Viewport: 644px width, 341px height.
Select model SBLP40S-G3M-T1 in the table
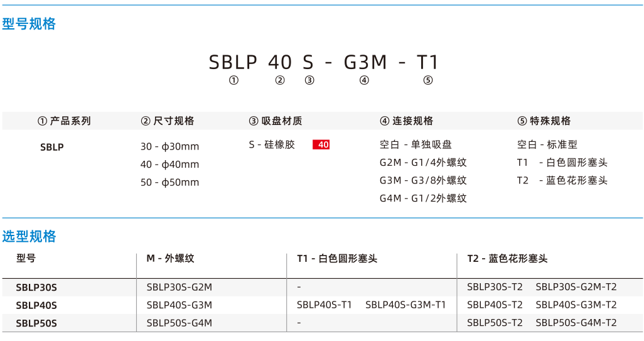[x=405, y=305]
